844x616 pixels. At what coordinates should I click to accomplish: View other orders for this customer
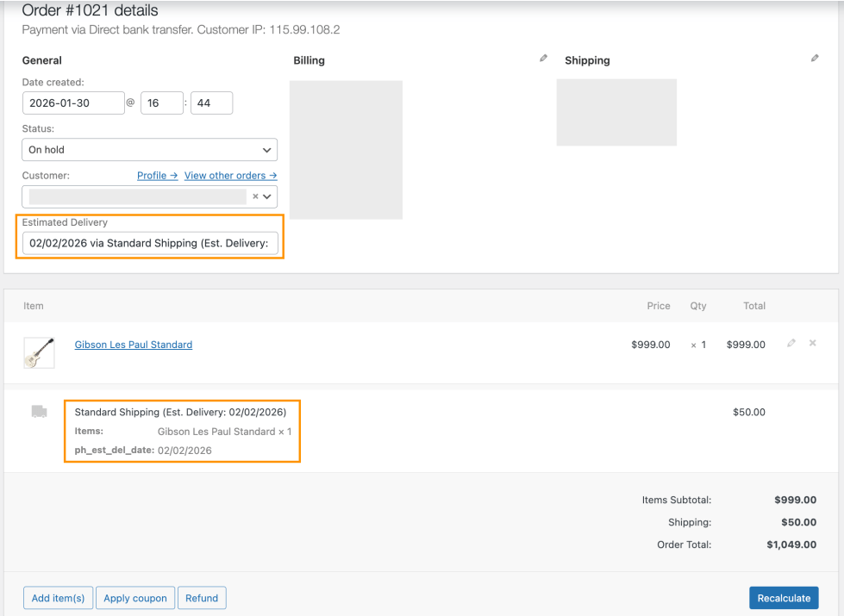(x=230, y=175)
